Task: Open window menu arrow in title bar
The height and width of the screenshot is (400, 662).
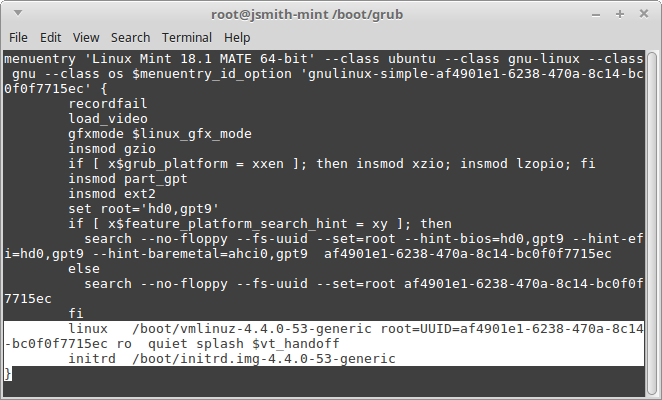Action: click(18, 14)
